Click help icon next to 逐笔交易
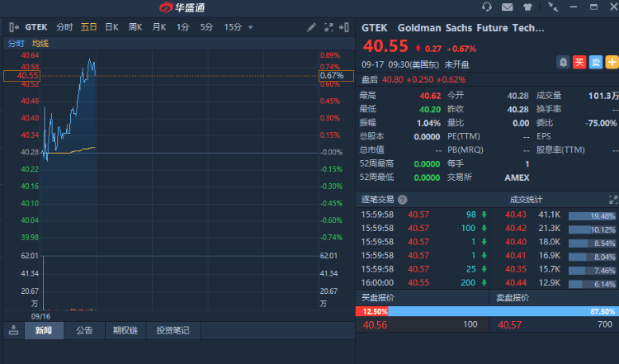 [x=402, y=199]
